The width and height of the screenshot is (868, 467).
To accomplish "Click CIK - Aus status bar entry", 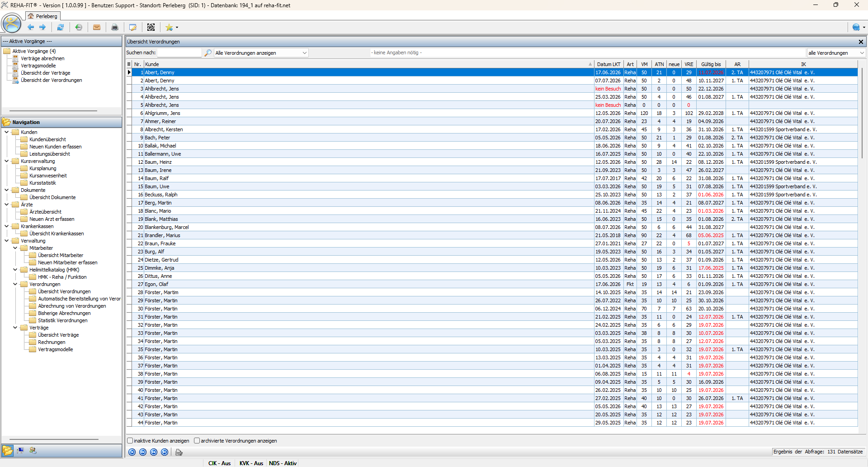I will [219, 463].
